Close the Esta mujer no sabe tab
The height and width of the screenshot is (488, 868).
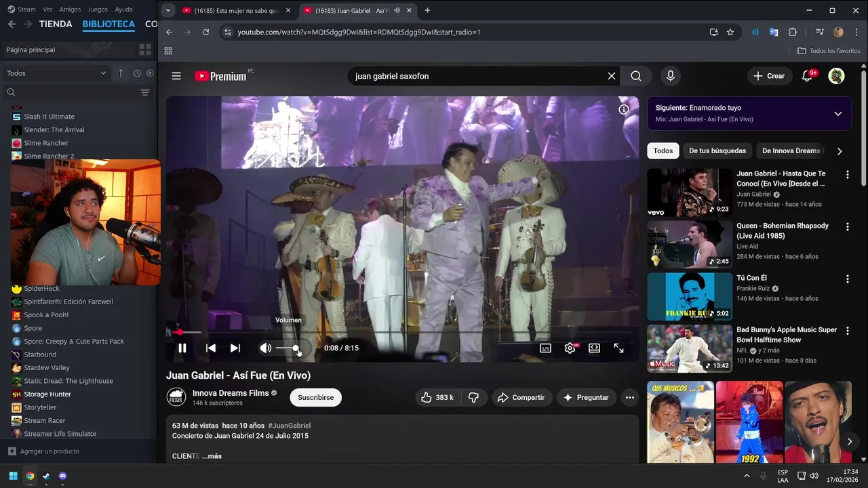pyautogui.click(x=288, y=11)
